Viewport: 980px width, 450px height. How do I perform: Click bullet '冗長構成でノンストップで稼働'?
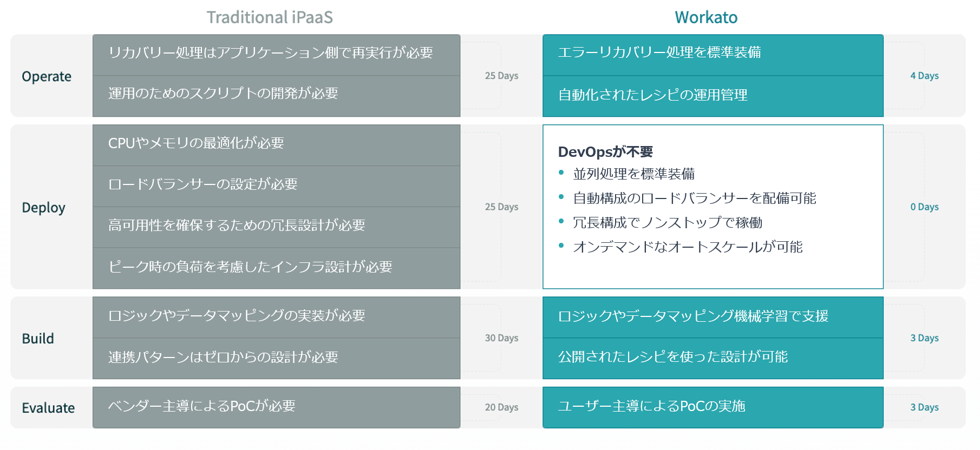click(668, 222)
